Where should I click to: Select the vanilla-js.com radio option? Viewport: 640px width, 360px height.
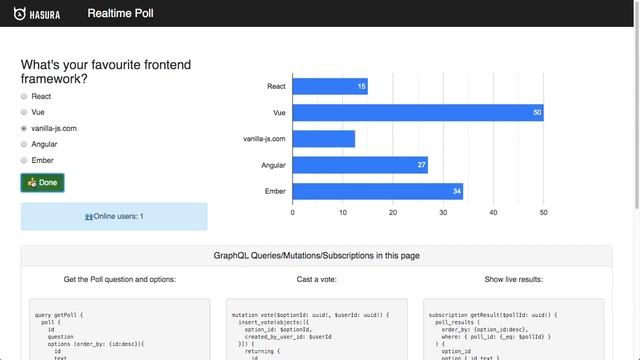point(24,128)
